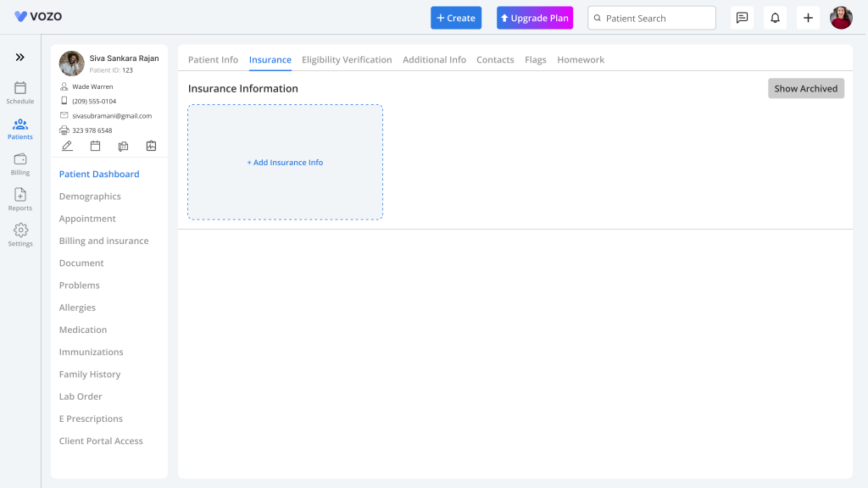This screenshot has width=868, height=488.
Task: Focus the Patient Search field
Action: coord(652,18)
